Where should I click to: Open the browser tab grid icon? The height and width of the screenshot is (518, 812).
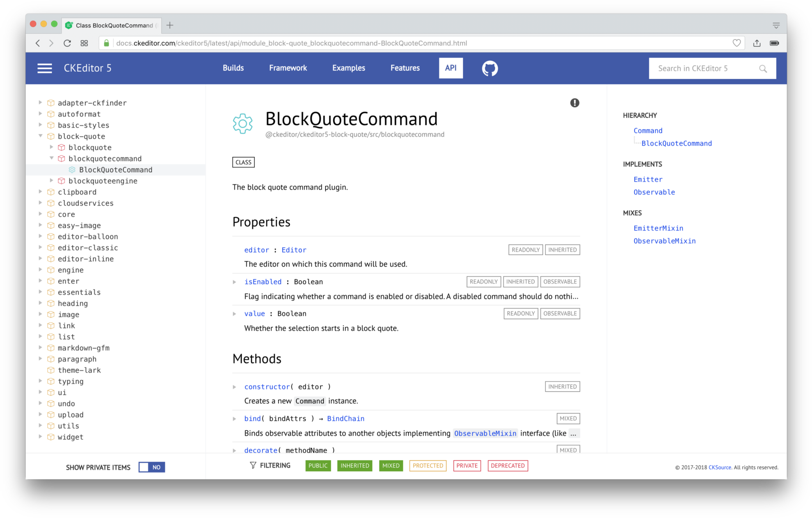(x=84, y=43)
